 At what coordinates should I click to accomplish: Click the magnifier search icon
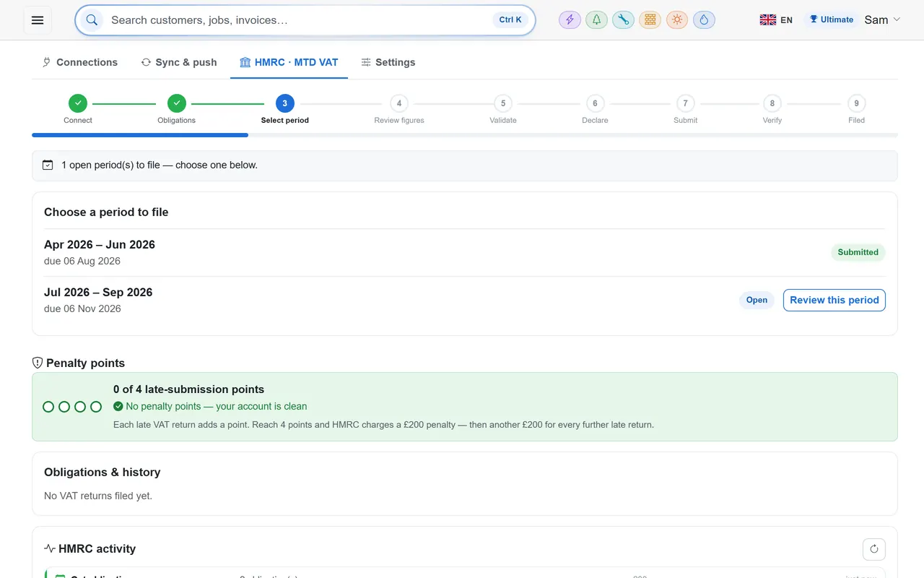point(92,20)
